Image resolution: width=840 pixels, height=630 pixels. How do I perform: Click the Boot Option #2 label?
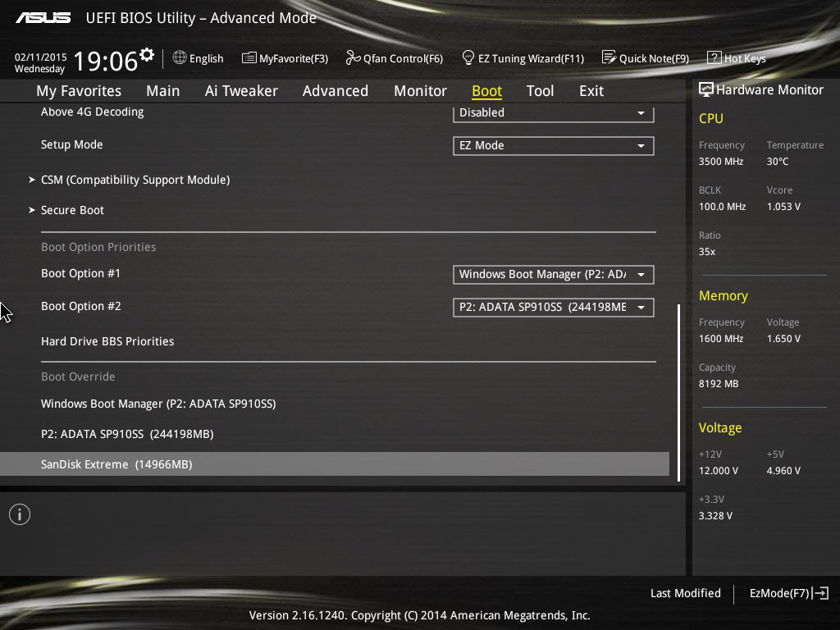click(81, 306)
